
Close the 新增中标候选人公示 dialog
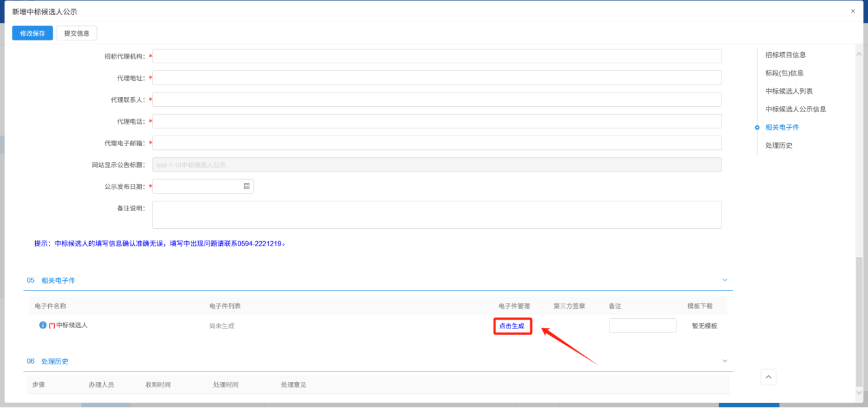coord(853,11)
